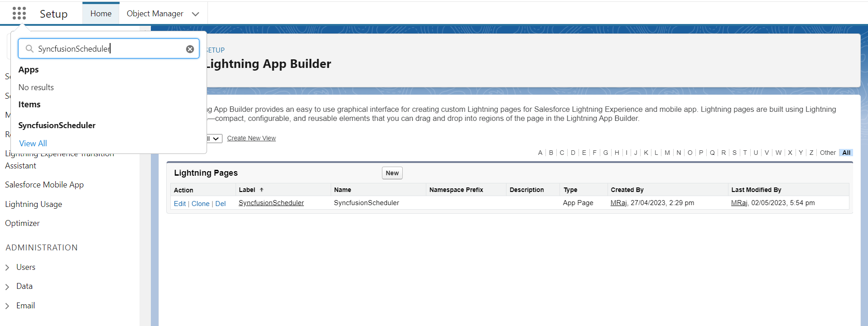Expand the Data tree section
The image size is (868, 326).
point(7,287)
